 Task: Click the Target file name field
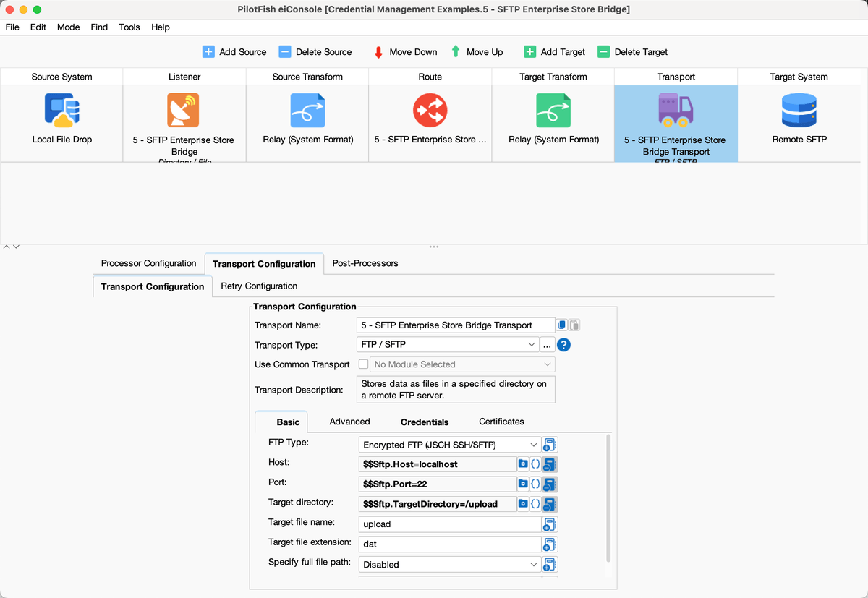point(450,524)
